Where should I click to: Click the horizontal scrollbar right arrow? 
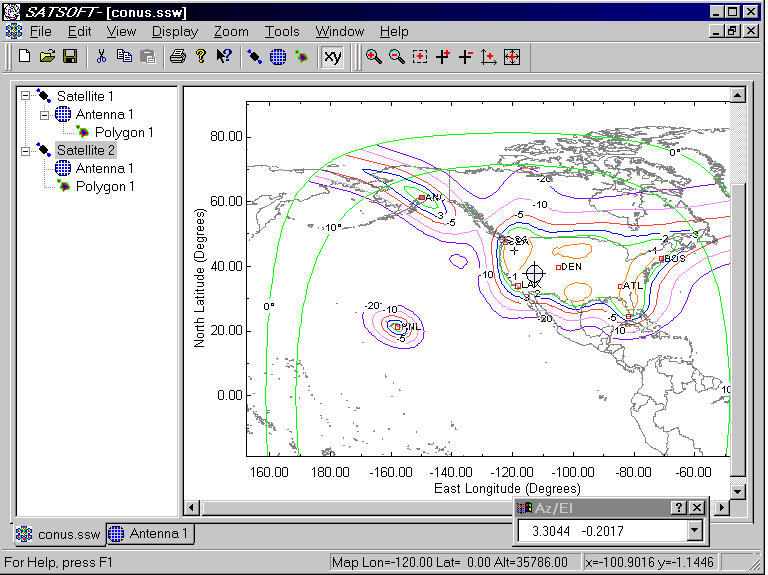point(721,507)
